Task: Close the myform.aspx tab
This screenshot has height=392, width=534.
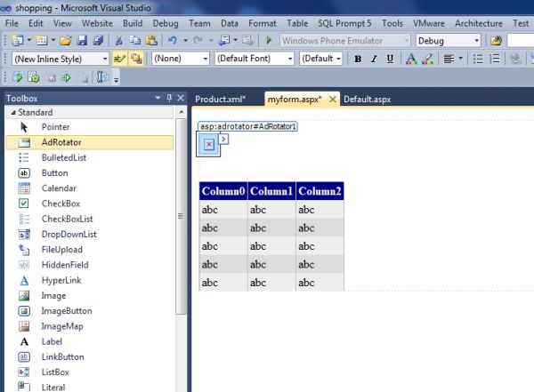Action: point(333,100)
